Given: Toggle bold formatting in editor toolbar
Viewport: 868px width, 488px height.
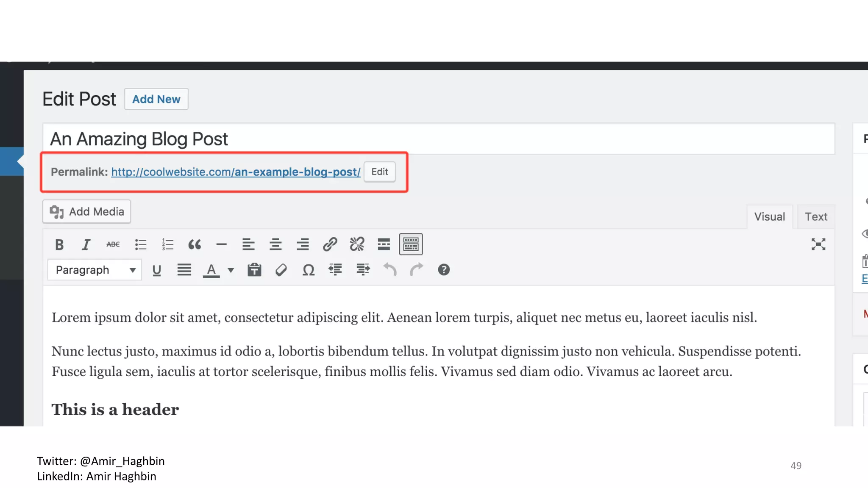Looking at the screenshot, I should [x=59, y=244].
